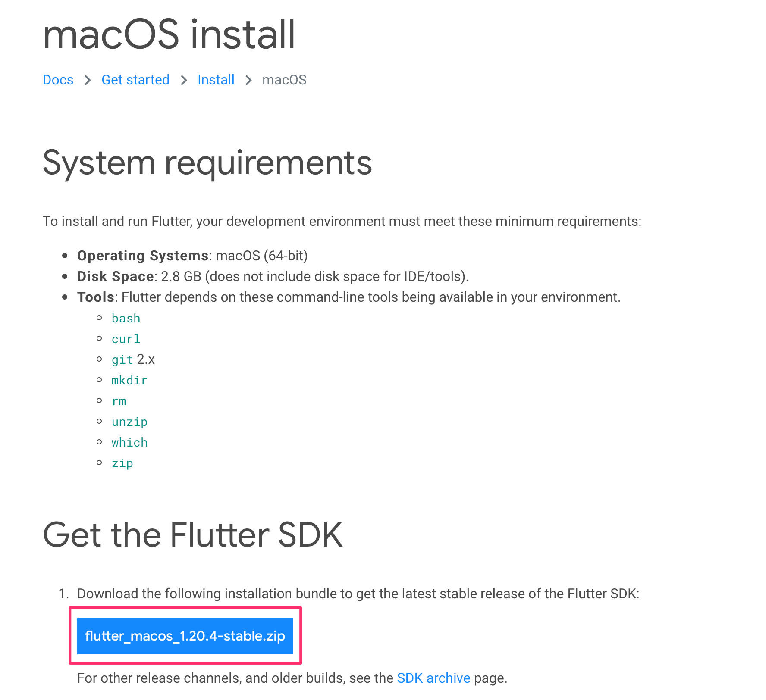Click the git tool name

[122, 359]
